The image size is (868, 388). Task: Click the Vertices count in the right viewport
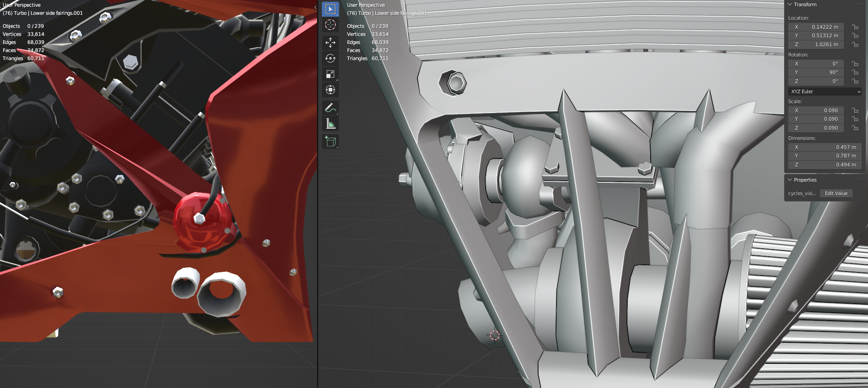pos(380,34)
